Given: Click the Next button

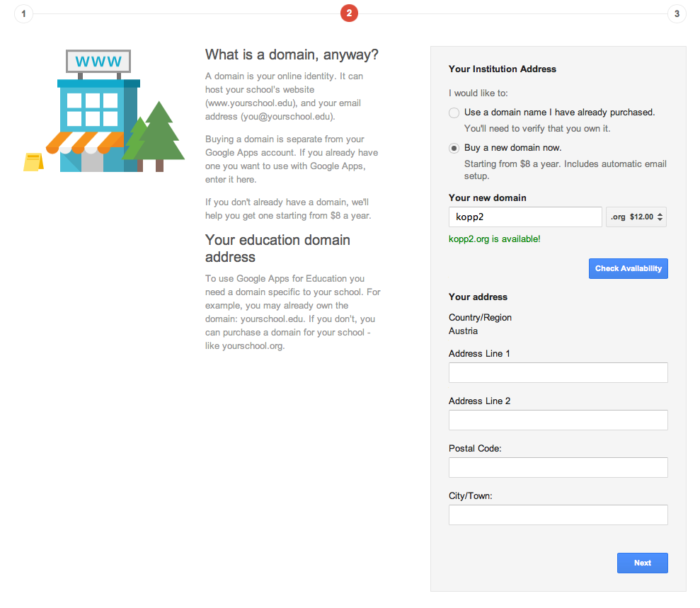Looking at the screenshot, I should point(643,563).
